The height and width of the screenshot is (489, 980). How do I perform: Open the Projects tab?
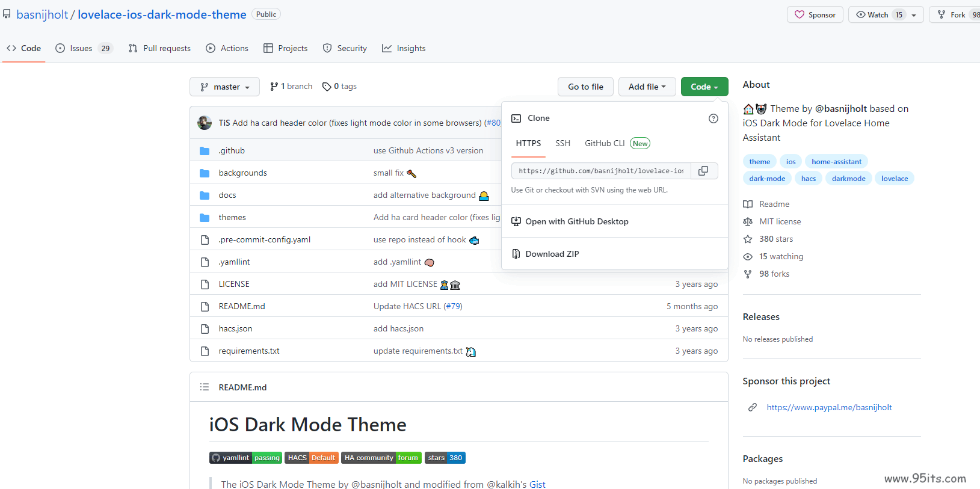pos(285,48)
